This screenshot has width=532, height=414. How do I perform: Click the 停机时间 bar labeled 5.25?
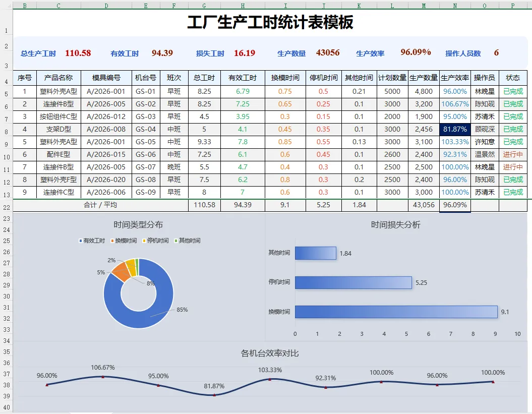tap(353, 282)
